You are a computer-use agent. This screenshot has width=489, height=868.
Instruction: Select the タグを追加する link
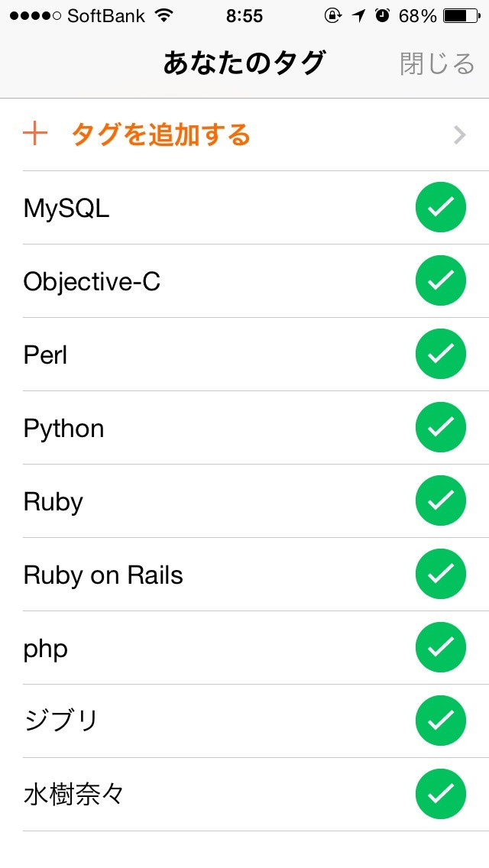pos(161,135)
